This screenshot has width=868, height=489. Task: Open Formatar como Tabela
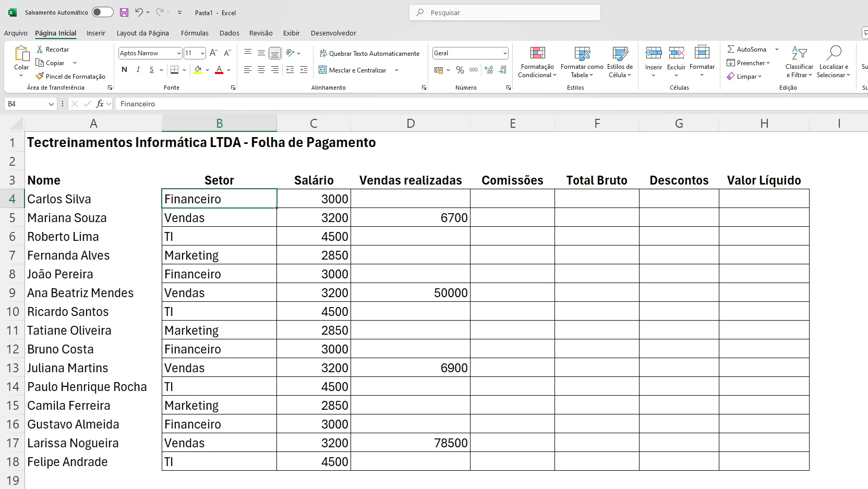coord(582,62)
